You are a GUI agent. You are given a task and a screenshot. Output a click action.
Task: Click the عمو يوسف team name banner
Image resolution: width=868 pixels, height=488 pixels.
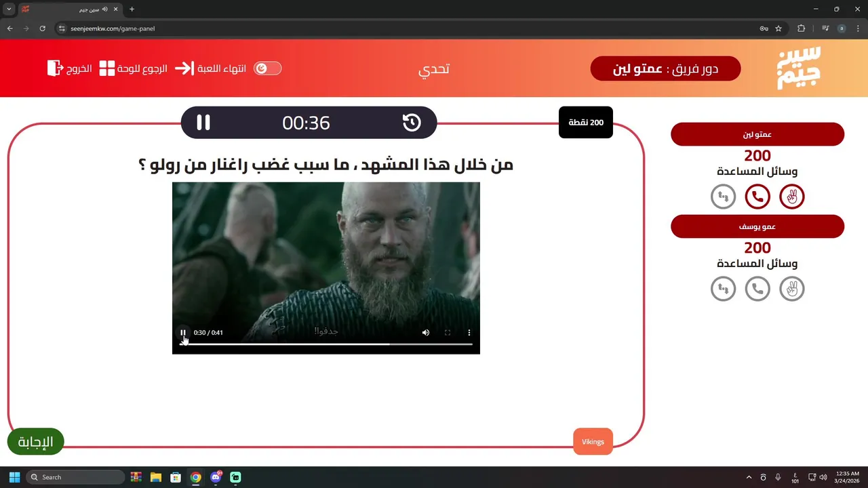[x=757, y=226]
